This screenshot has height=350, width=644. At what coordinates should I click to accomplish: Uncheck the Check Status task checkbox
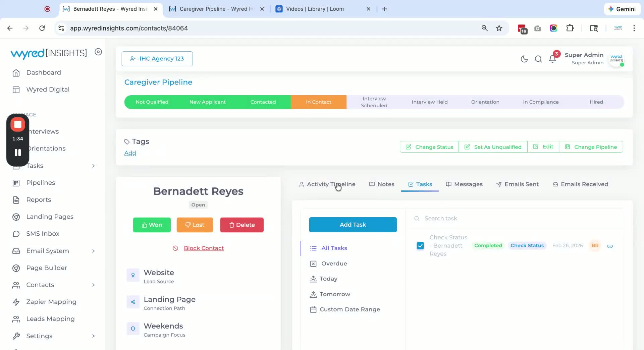pyautogui.click(x=420, y=246)
